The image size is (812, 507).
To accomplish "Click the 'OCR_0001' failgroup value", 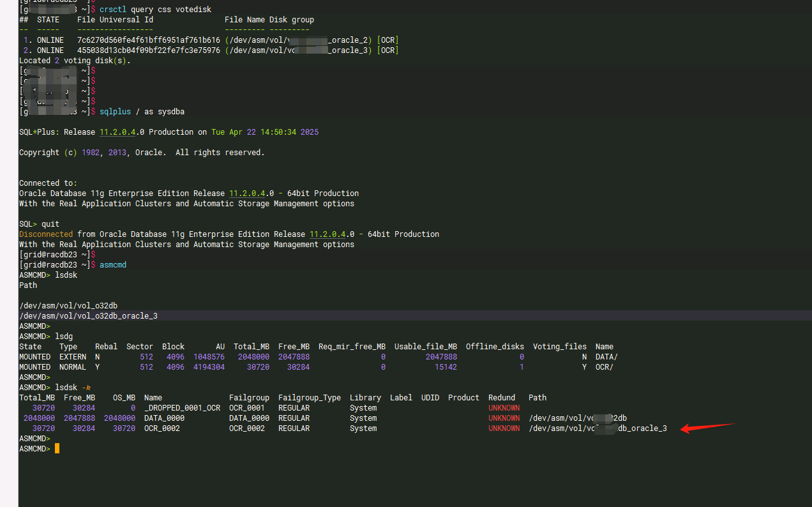I will click(247, 408).
